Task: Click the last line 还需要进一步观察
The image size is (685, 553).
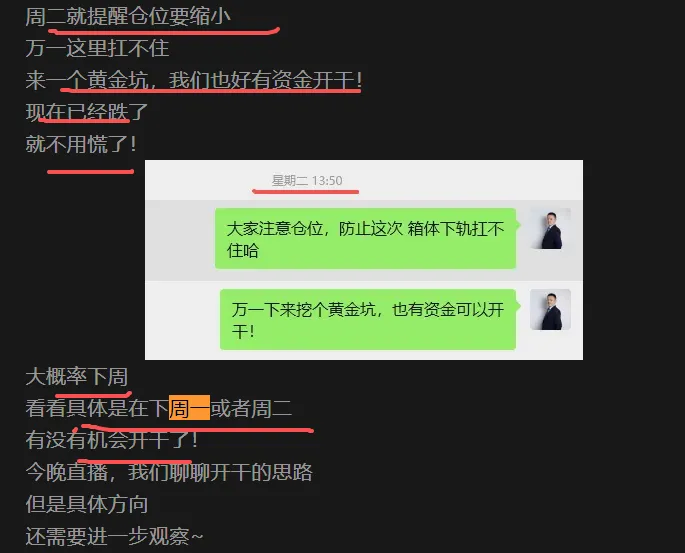Action: point(114,536)
